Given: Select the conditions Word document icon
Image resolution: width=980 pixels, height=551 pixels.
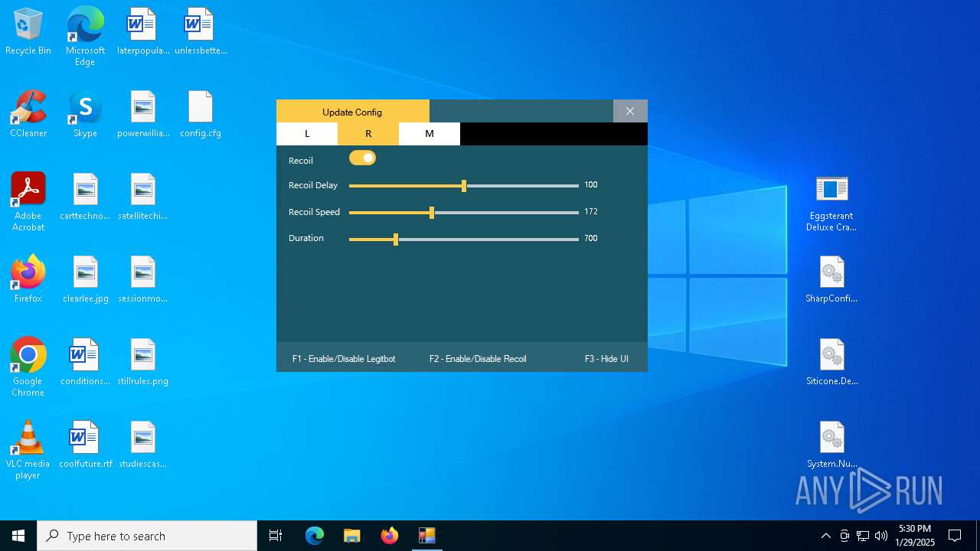Looking at the screenshot, I should 85,362.
